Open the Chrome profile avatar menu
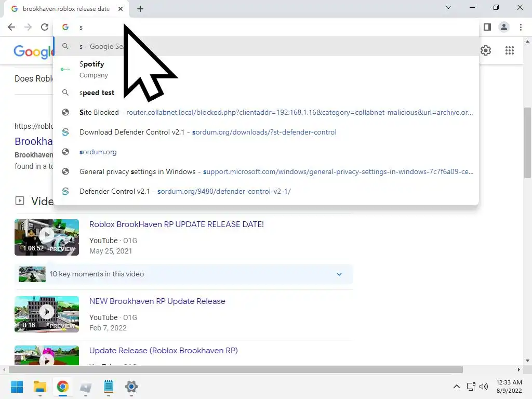The image size is (532, 399). point(504,27)
